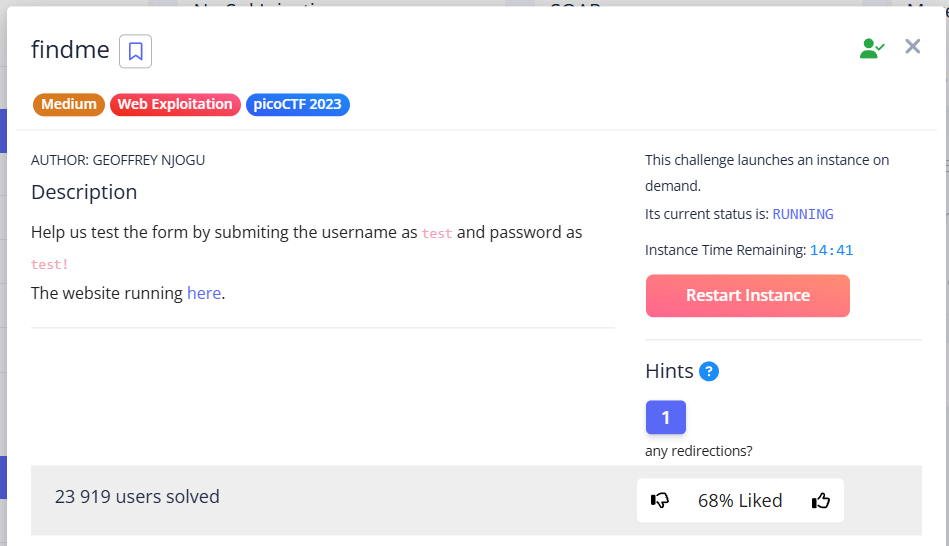Click the 68% Liked rating label

[x=740, y=501]
